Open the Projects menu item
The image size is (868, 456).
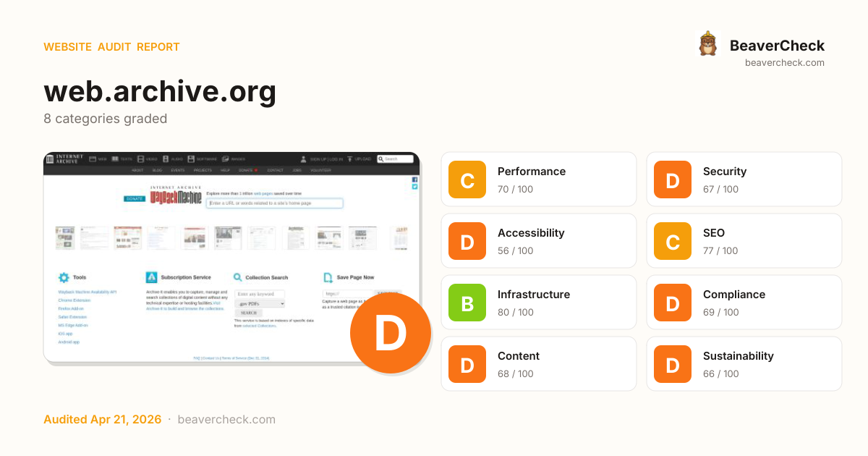point(203,170)
